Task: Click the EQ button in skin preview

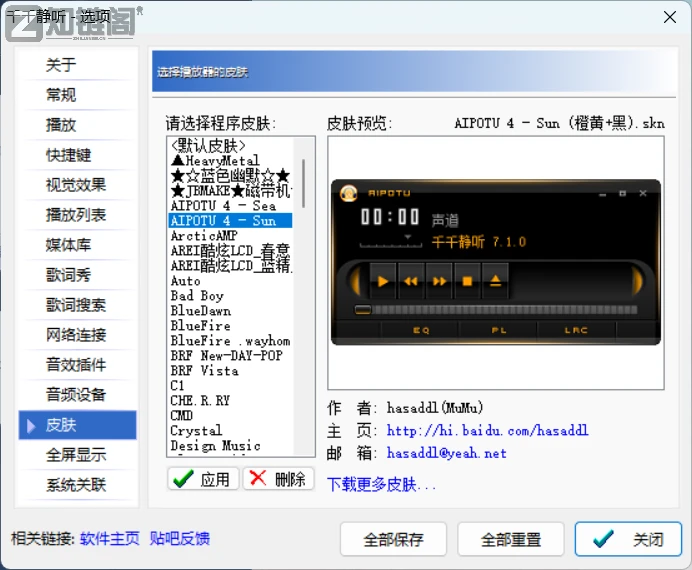Action: (x=421, y=330)
